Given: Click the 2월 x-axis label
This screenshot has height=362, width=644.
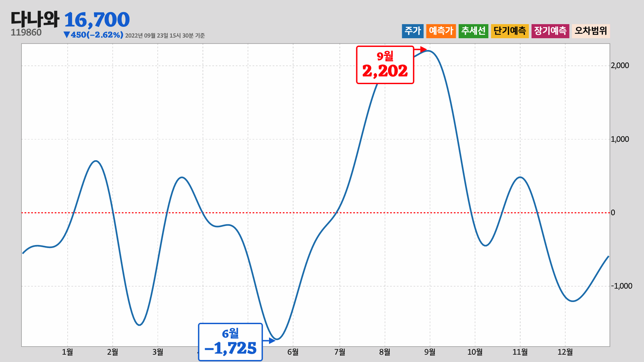Looking at the screenshot, I should coord(113,352).
